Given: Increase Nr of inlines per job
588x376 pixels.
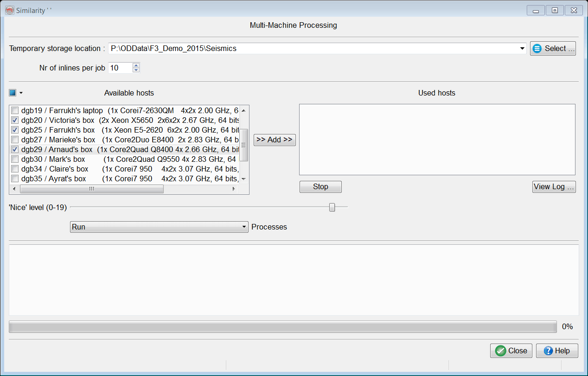Looking at the screenshot, I should click(x=136, y=65).
